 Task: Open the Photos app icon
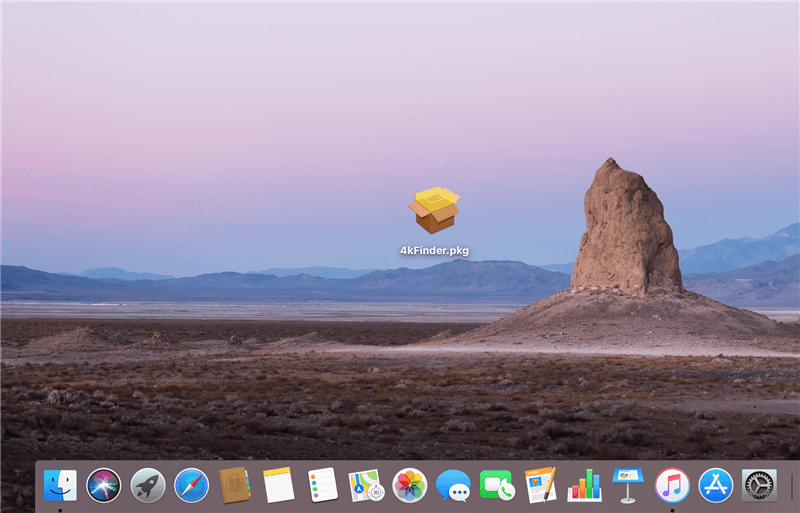410,485
